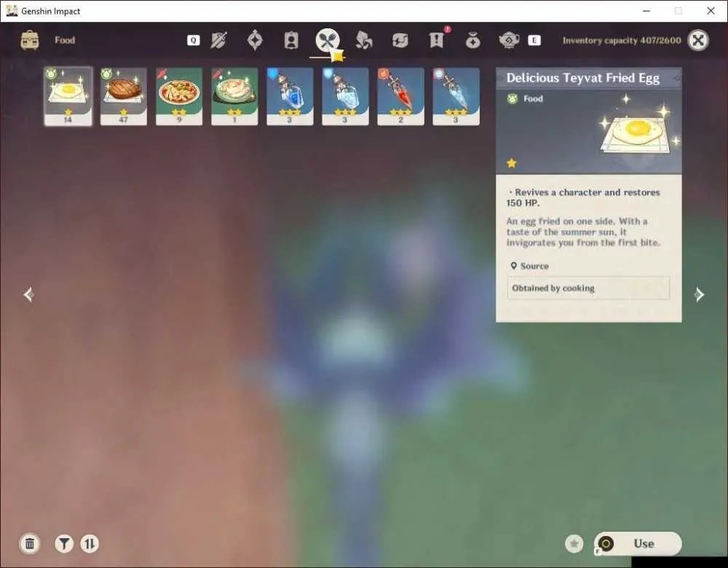Screen dimensions: 728x568
Task: Select the pale white round flask potion
Action: click(x=345, y=96)
